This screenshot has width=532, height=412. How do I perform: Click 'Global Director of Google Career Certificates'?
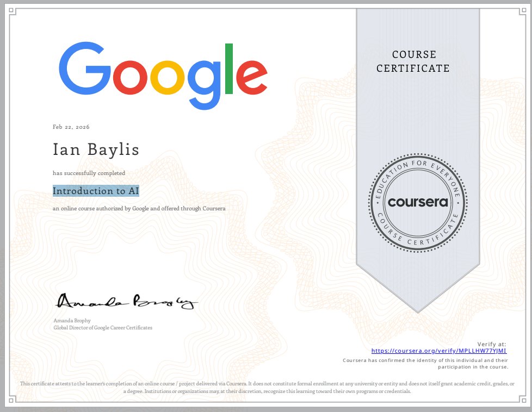(103, 328)
